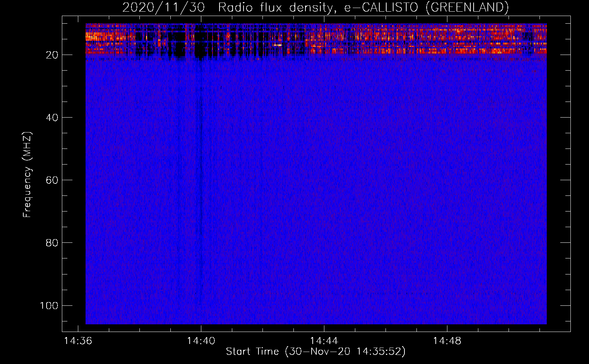This screenshot has height=364, width=589.
Task: Click the bright red-yellow noise band below 20 MHz
Action: pos(316,39)
